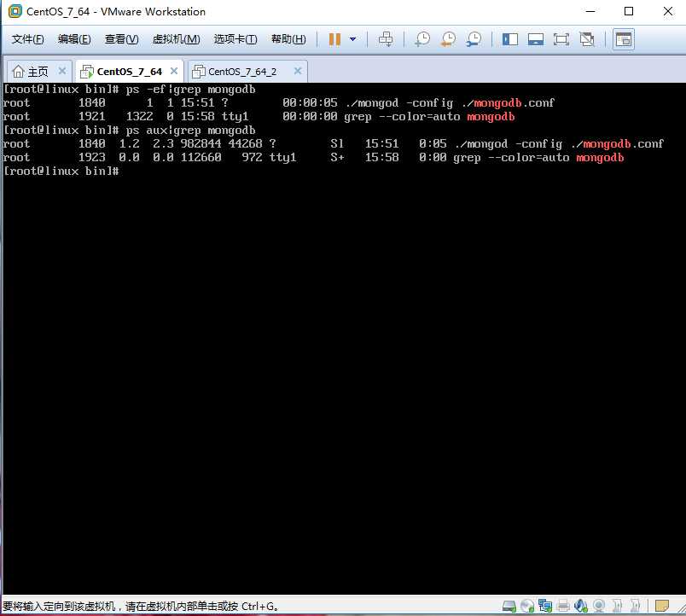Close the CentOS_7_64 tab
The image size is (686, 616).
(174, 71)
